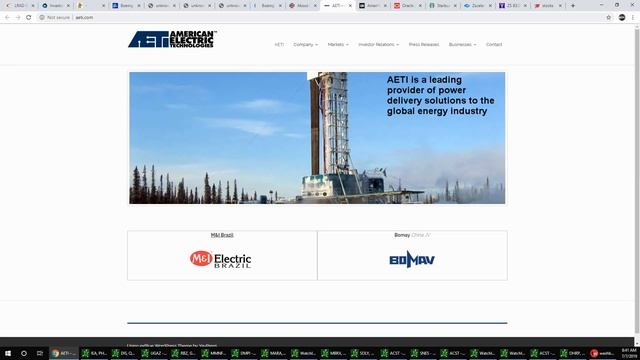Go back to the previous page

[7, 18]
